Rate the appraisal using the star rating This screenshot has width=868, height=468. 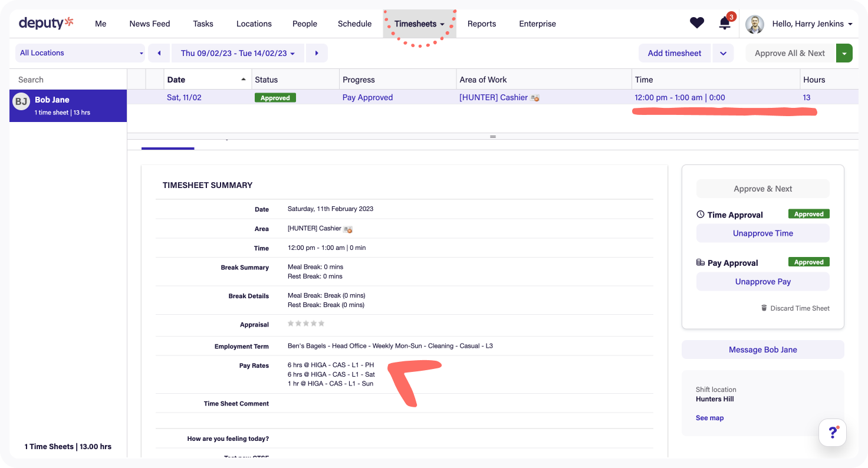pyautogui.click(x=305, y=323)
